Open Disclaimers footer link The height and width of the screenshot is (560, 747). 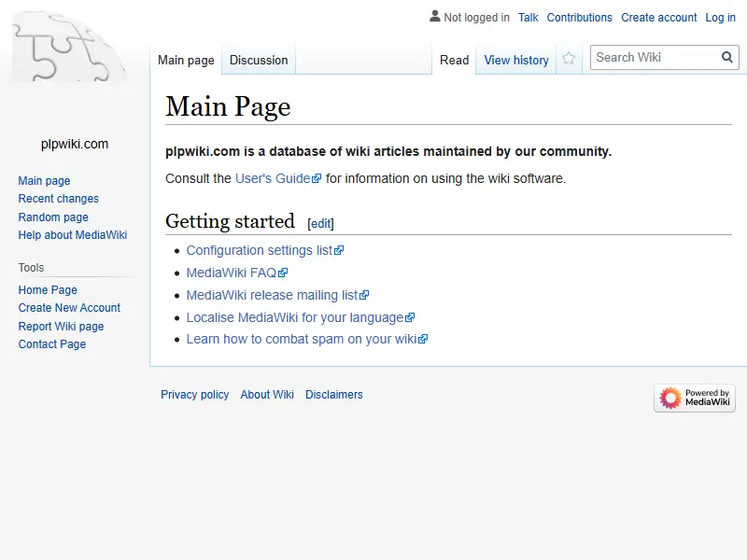tap(334, 395)
